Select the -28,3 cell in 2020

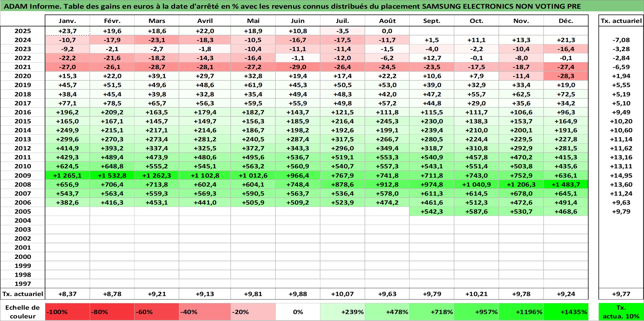566,76
